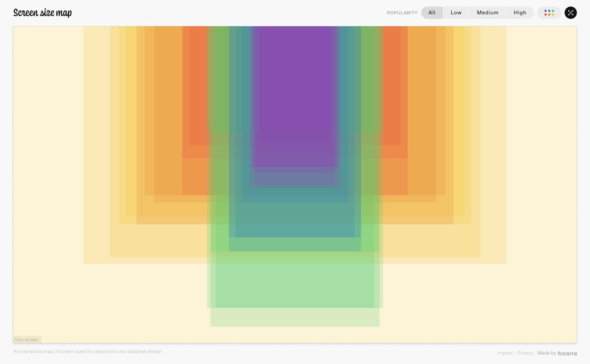Select the blue dot in the legend icon
The image size is (590, 364).
coord(549,11)
